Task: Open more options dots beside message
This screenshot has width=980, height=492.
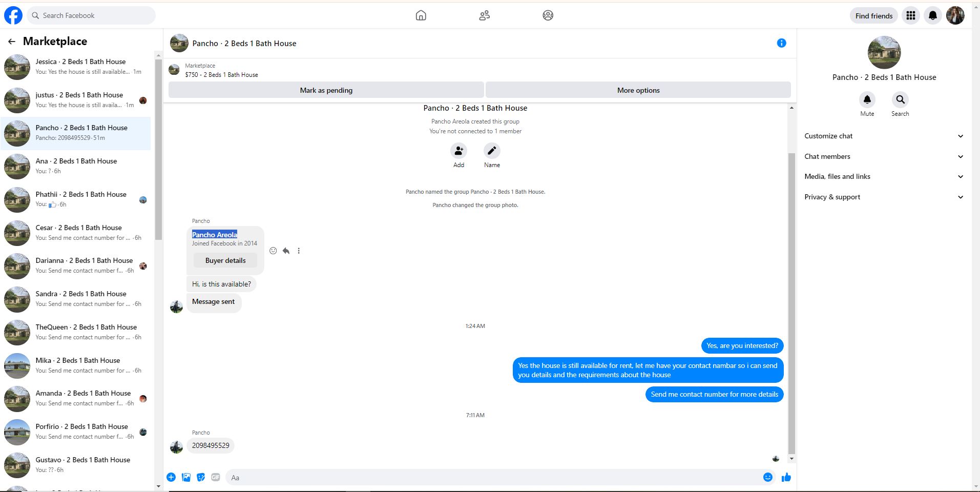Action: click(x=299, y=251)
